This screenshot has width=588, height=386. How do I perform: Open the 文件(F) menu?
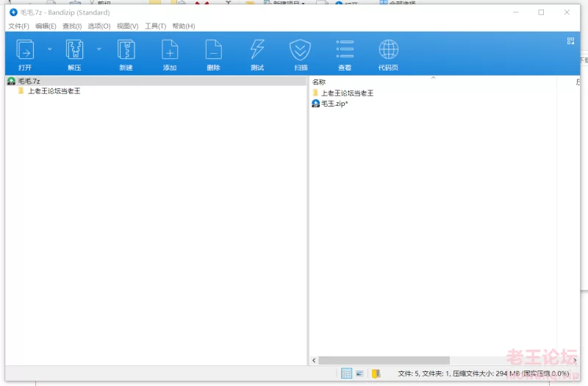19,26
